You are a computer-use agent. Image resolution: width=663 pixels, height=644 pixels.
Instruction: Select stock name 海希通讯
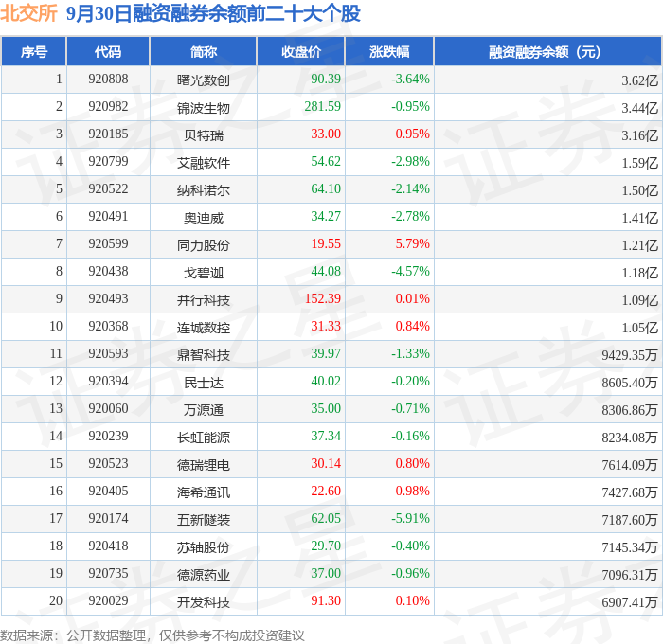point(204,492)
